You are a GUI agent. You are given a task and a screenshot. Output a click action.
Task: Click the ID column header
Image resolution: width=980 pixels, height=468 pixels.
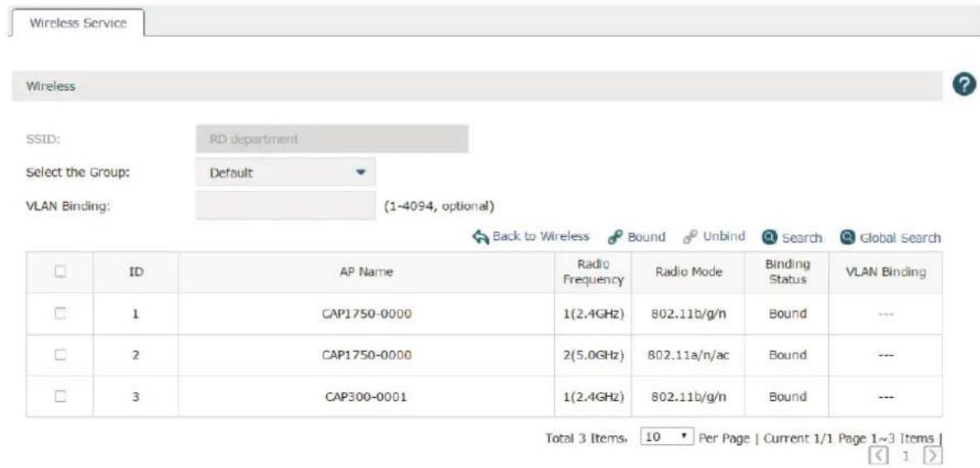click(135, 272)
